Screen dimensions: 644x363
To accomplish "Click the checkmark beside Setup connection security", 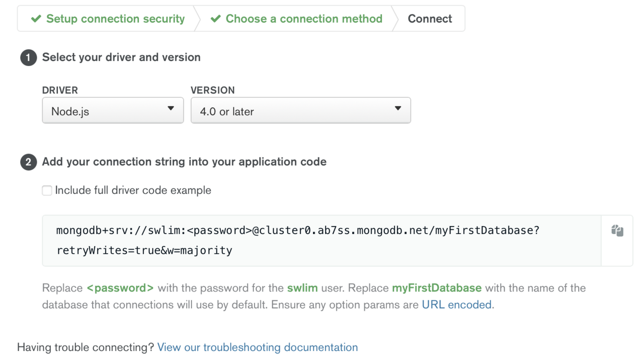I will pos(36,19).
